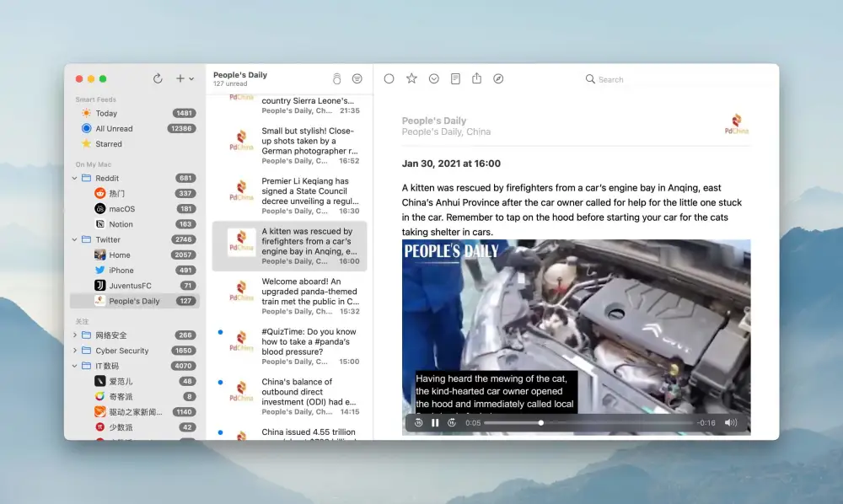Select the 驱动之家新闻 feed
843x504 pixels.
coord(134,411)
